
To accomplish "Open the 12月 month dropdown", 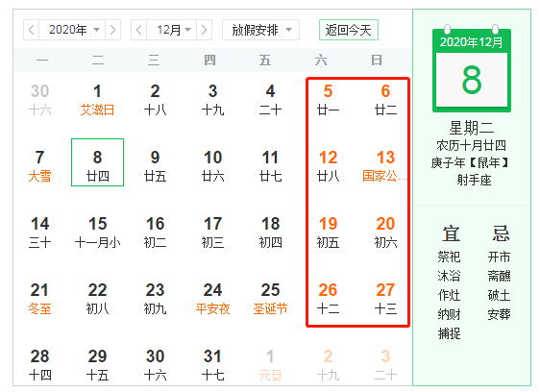I will tap(171, 30).
